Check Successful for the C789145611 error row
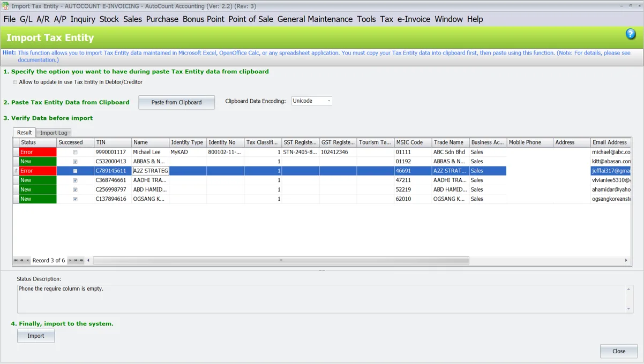This screenshot has width=644, height=364. (74, 170)
